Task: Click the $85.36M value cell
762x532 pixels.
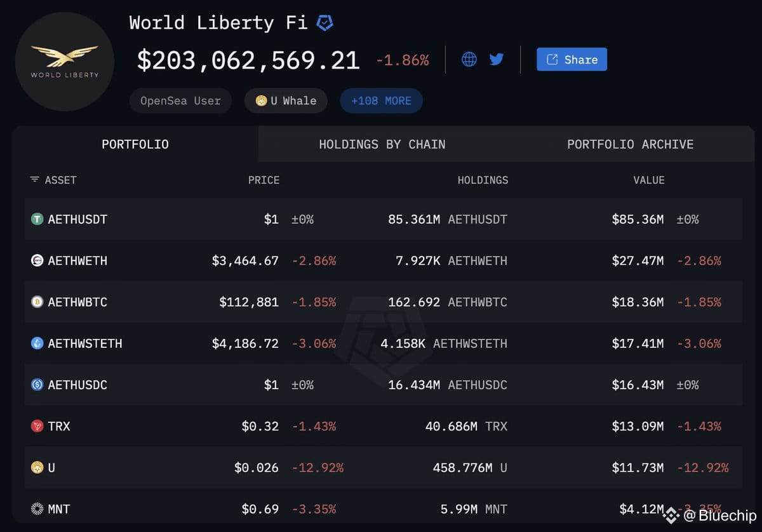Action: (638, 219)
